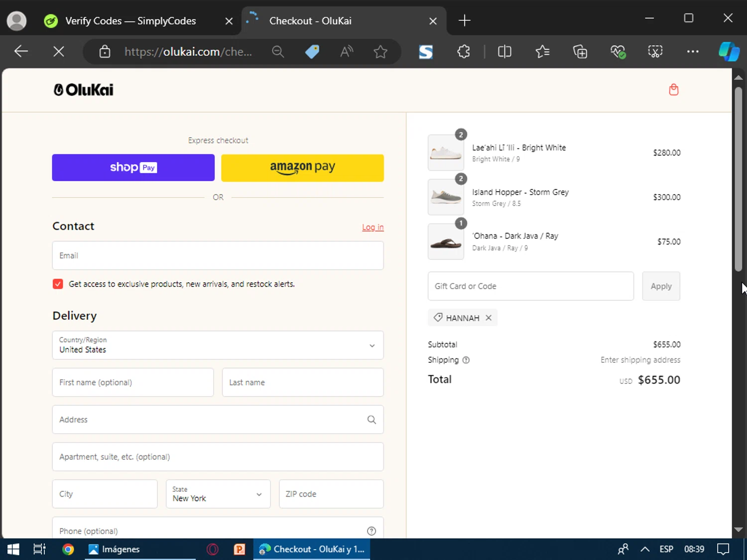Focus Apartment, suite field
Screen dimensions: 747x560
(218, 456)
